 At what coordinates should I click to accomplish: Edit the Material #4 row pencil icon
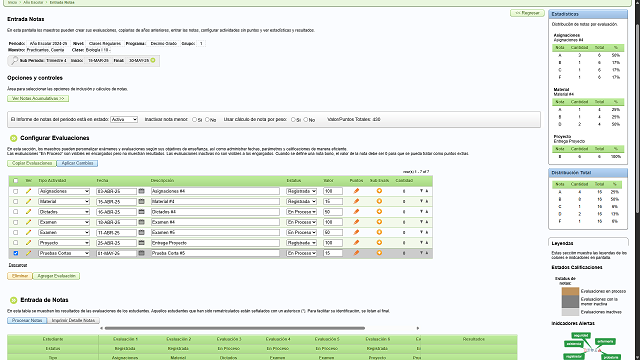pyautogui.click(x=28, y=201)
